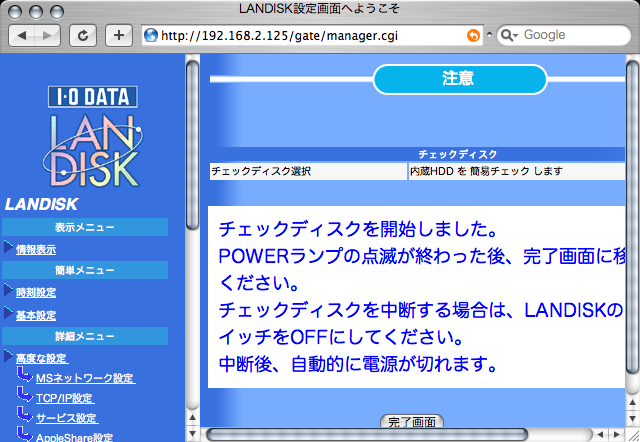Click the URL address field
Image resolution: width=640 pixels, height=442 pixels.
(x=312, y=36)
